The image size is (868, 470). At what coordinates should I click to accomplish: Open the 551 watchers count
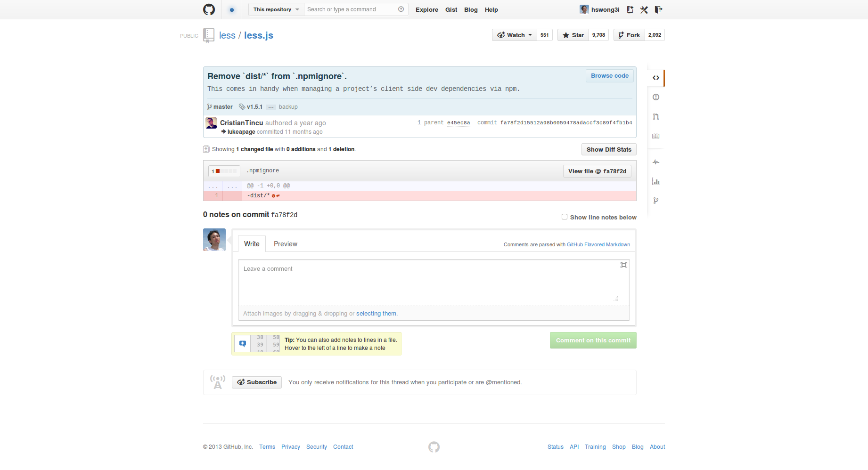click(545, 35)
